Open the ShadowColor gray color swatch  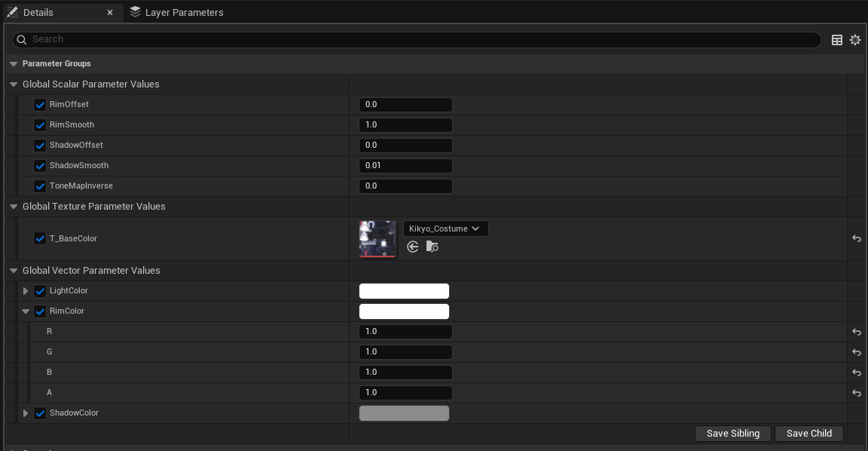tap(404, 413)
